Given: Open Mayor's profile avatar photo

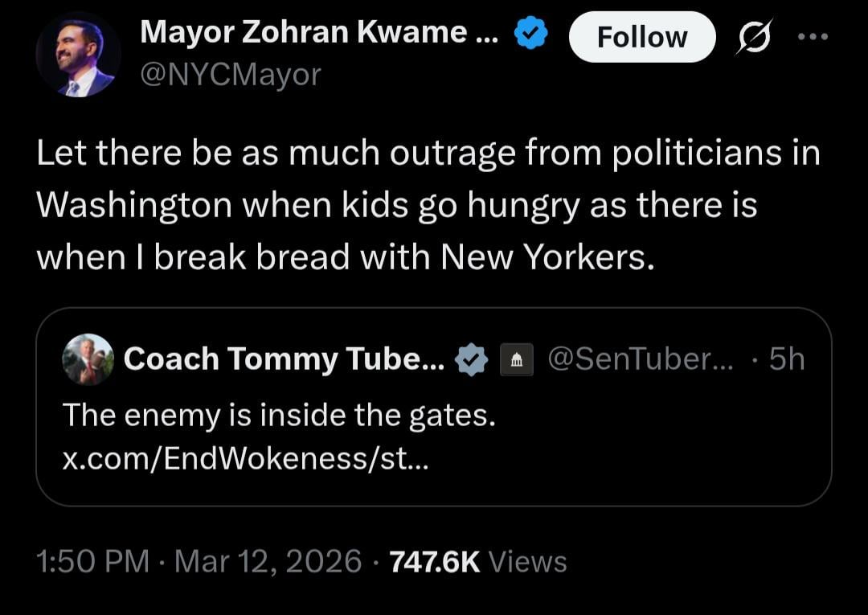Looking at the screenshot, I should click(x=78, y=55).
